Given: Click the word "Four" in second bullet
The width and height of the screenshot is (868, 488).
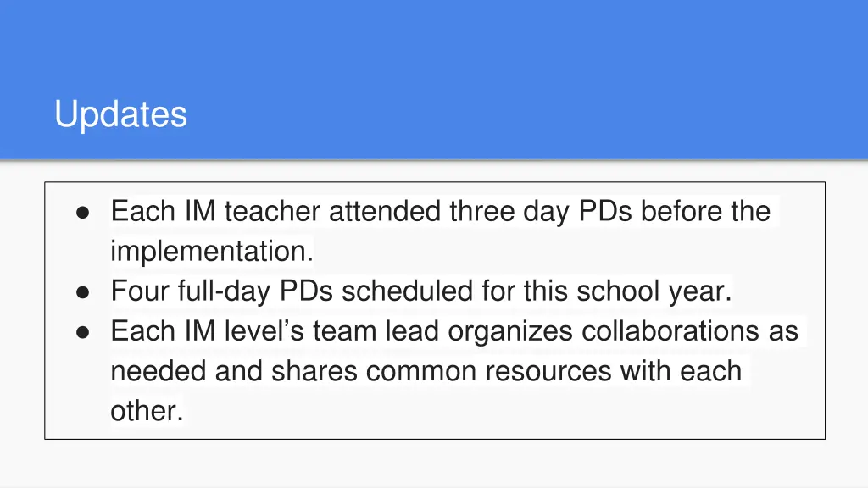Looking at the screenshot, I should click(x=140, y=291).
